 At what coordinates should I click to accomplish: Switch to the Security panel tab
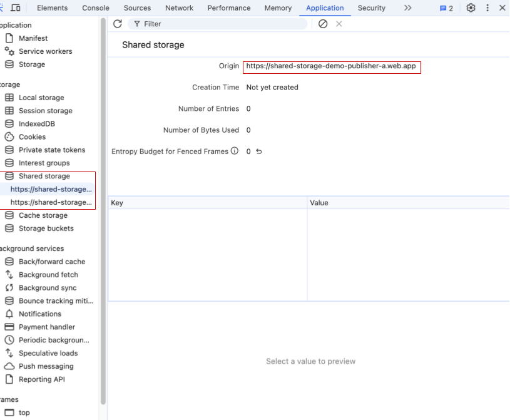(x=371, y=8)
